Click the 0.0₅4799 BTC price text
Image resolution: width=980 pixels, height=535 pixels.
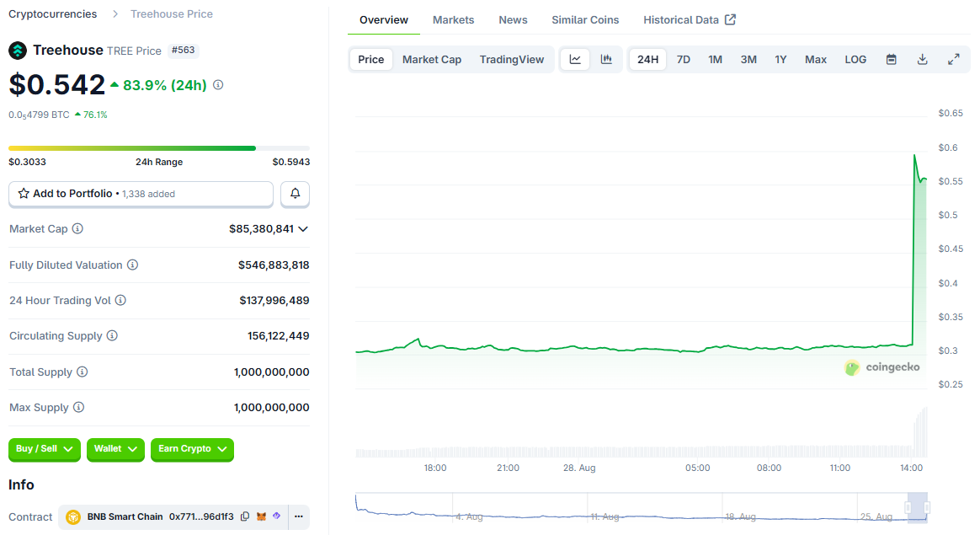(39, 115)
